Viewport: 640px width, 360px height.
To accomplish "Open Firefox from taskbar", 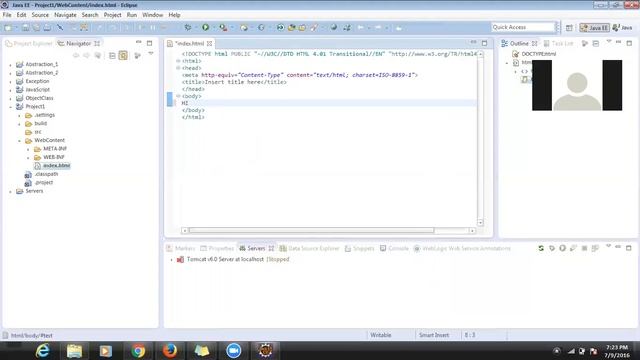I will click(170, 351).
